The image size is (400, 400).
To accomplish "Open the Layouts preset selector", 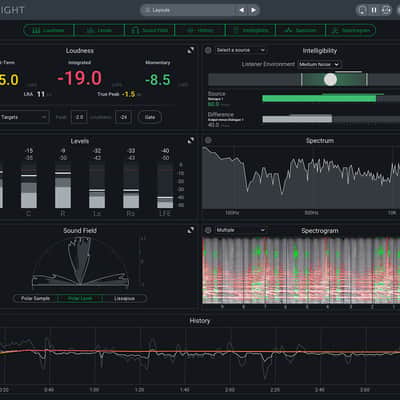I will (188, 10).
